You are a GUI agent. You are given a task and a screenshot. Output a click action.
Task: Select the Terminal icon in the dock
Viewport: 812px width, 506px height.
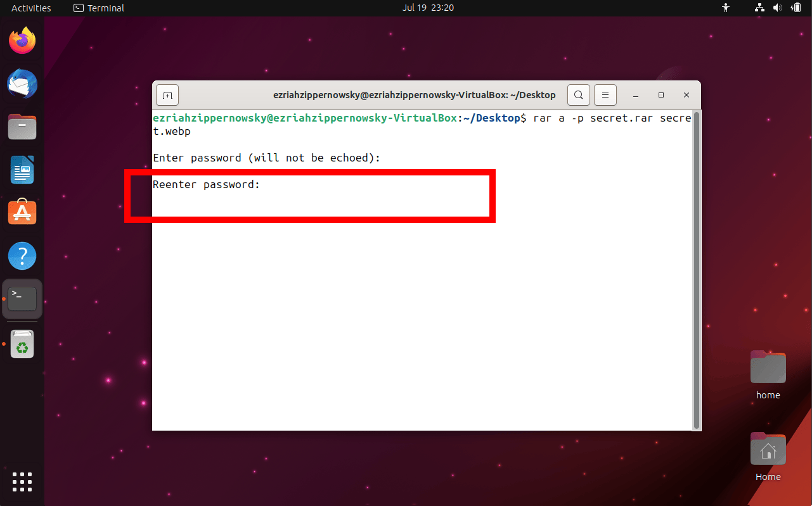click(22, 298)
